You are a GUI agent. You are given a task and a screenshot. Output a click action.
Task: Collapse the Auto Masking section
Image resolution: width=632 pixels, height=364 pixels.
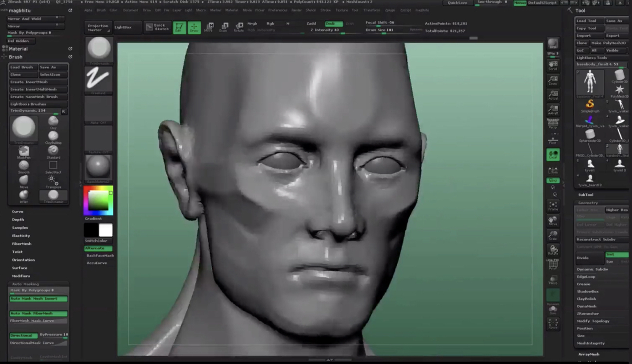[25, 284]
